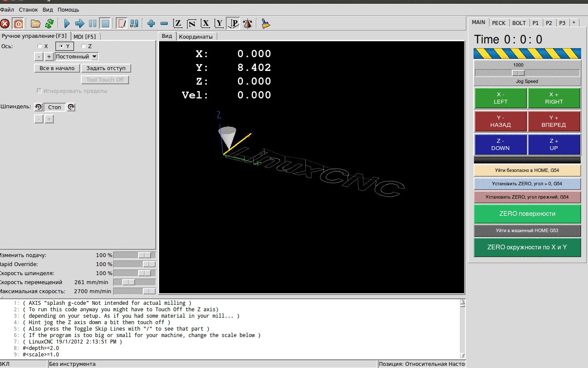Reload the current file with green arrows icon
The height and width of the screenshot is (368, 588).
(x=49, y=24)
